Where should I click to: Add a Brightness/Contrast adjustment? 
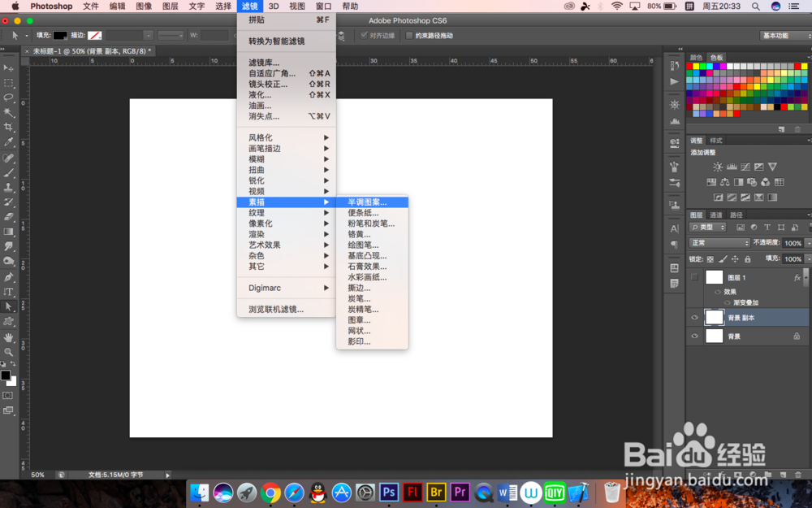click(718, 166)
